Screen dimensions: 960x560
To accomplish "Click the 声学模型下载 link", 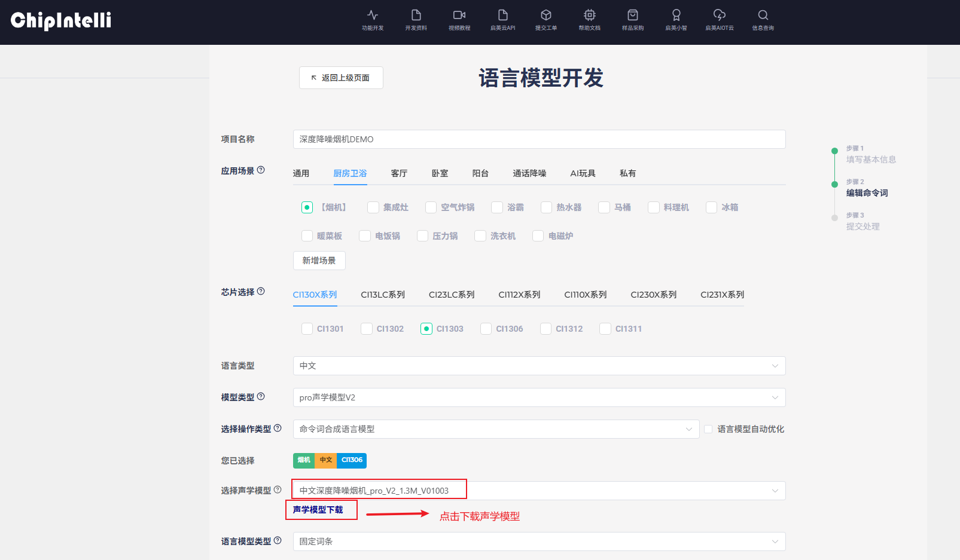I will point(318,510).
